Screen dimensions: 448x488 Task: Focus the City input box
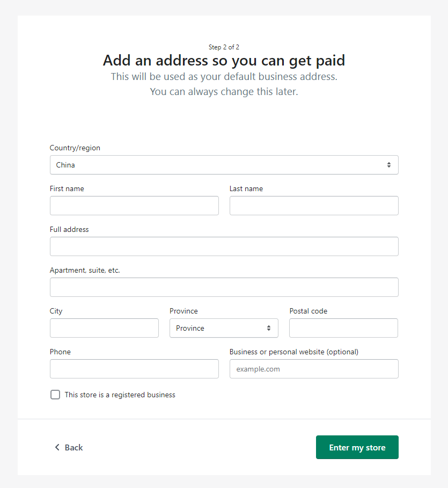click(x=104, y=328)
